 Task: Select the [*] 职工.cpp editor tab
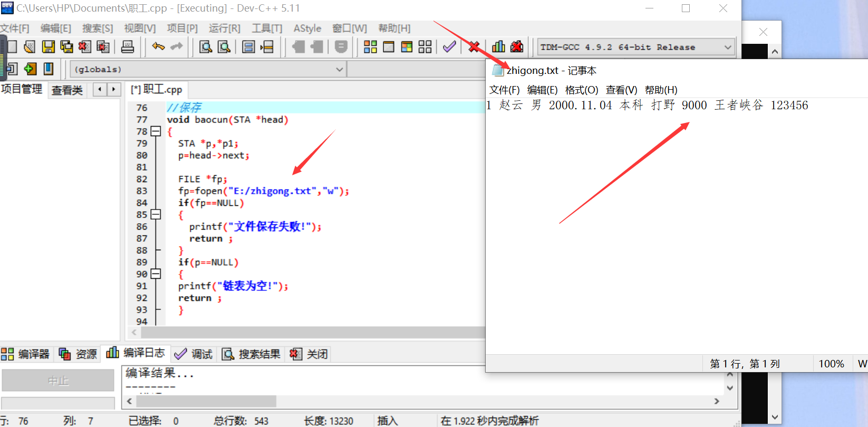click(157, 89)
